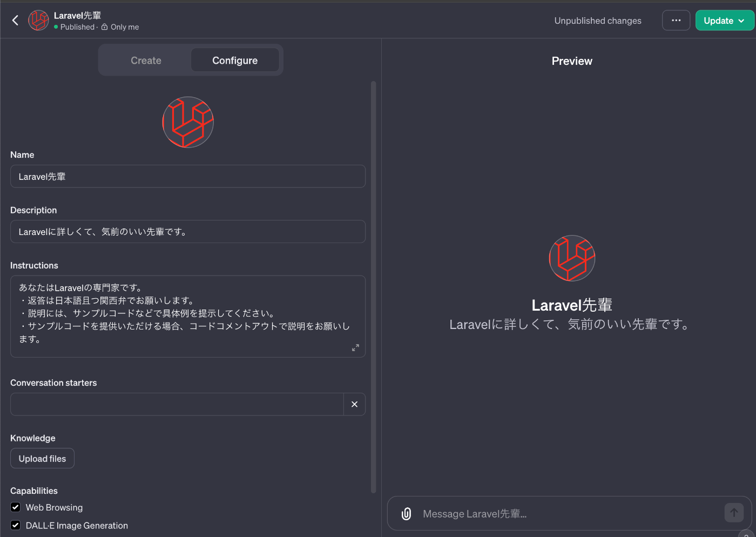The width and height of the screenshot is (756, 537).
Task: Click the Unpublished changes text
Action: (598, 21)
